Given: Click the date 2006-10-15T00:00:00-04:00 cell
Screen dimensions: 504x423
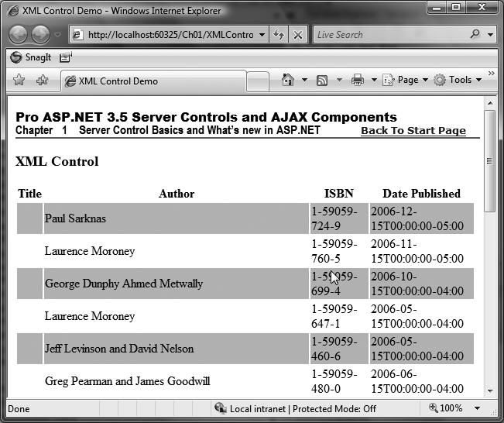Looking at the screenshot, I should click(422, 284).
